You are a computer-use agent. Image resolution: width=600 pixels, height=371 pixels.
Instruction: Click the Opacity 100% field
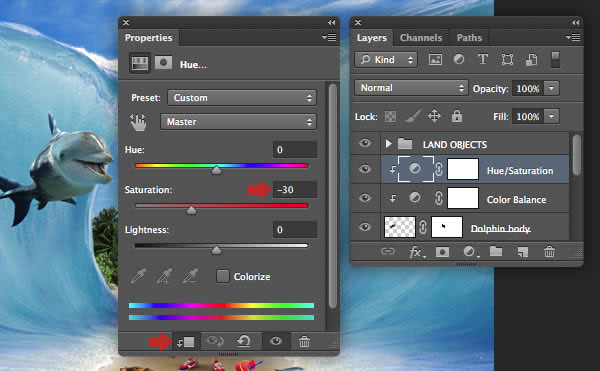528,88
